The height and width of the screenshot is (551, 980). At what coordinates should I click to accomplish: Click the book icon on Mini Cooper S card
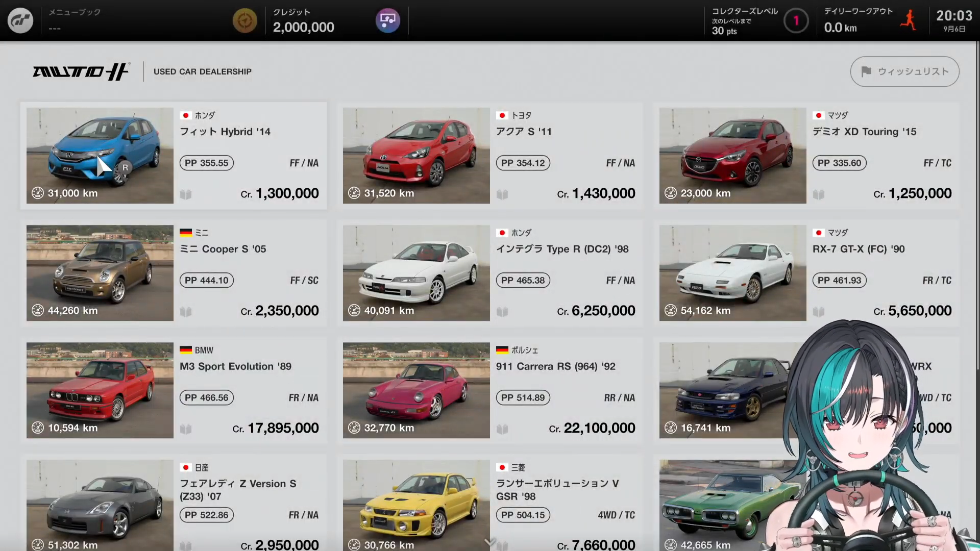[186, 312]
